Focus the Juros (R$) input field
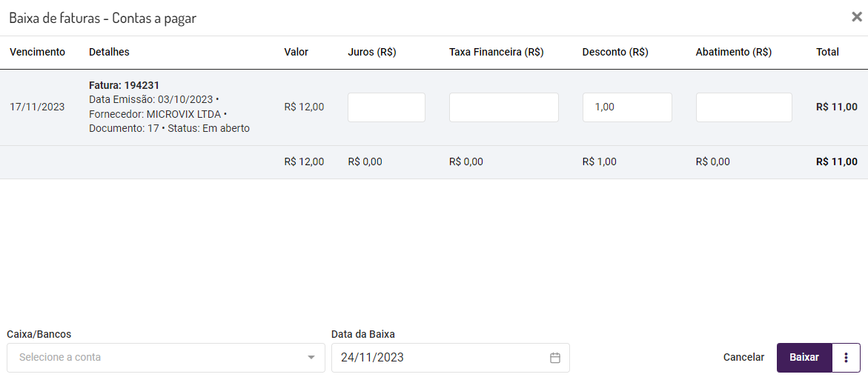This screenshot has width=868, height=380. point(386,107)
